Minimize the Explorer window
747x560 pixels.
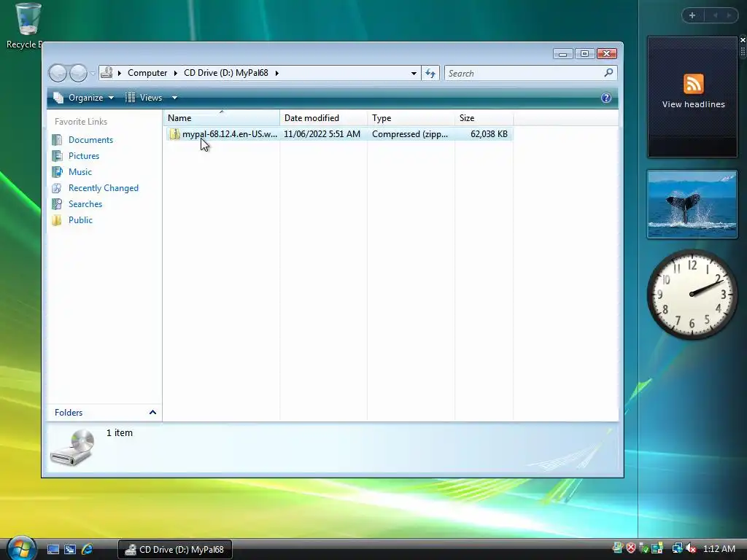coord(562,54)
